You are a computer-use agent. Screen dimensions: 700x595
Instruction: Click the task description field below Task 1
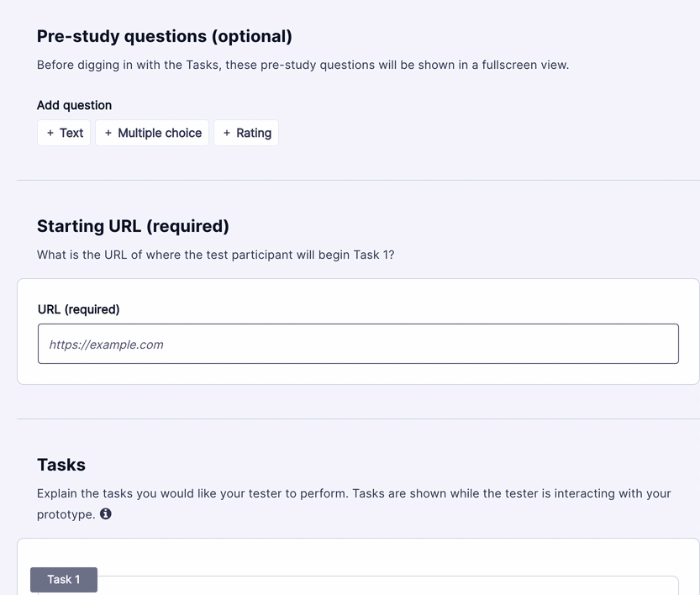(357, 588)
